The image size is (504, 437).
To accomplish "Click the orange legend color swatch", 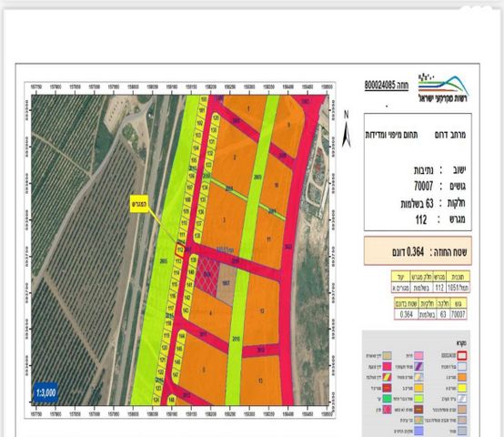I will pyautogui.click(x=462, y=377).
